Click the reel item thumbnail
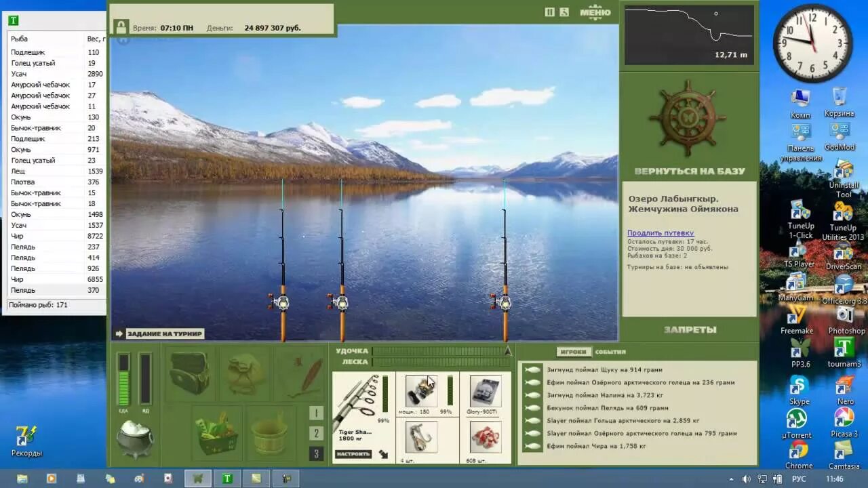This screenshot has height=488, width=868. pos(421,391)
